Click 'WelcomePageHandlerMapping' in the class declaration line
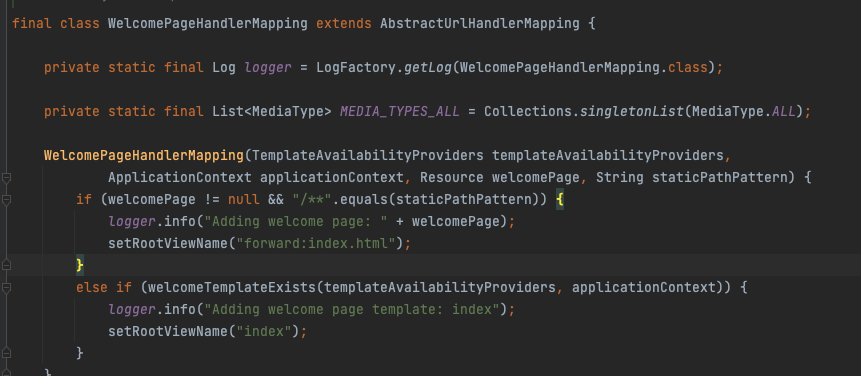The width and height of the screenshot is (861, 376). coord(208,24)
